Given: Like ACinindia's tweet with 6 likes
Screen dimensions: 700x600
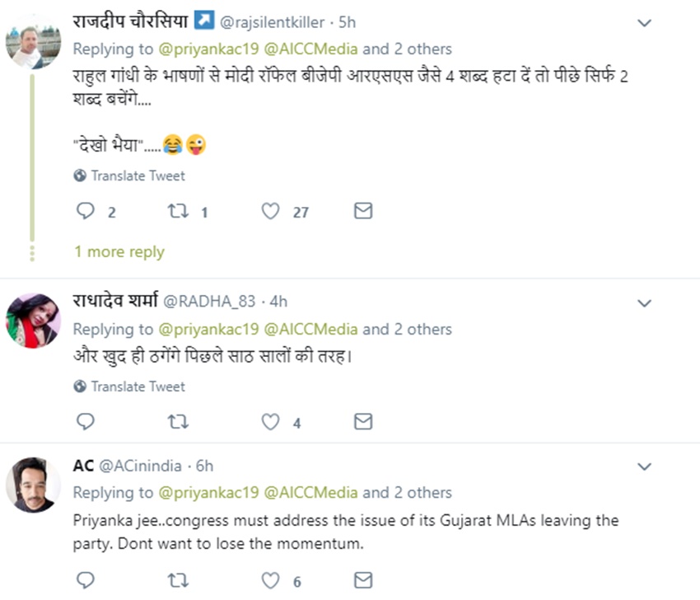Looking at the screenshot, I should click(x=270, y=580).
